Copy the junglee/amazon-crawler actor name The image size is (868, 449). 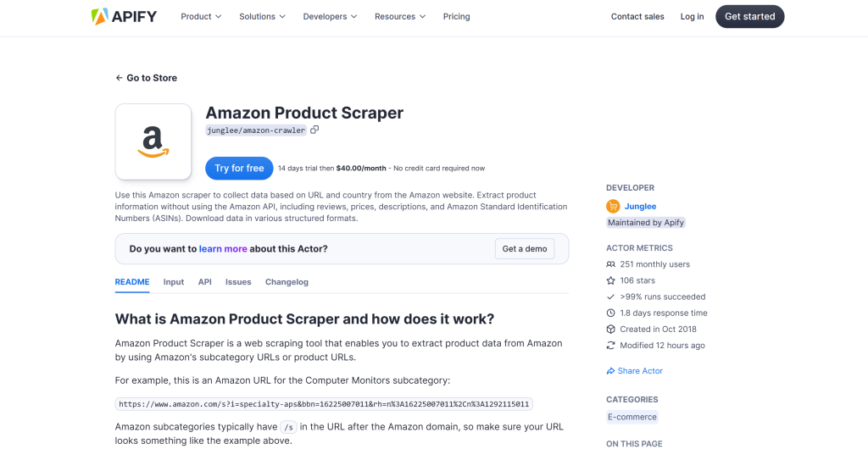(x=314, y=130)
